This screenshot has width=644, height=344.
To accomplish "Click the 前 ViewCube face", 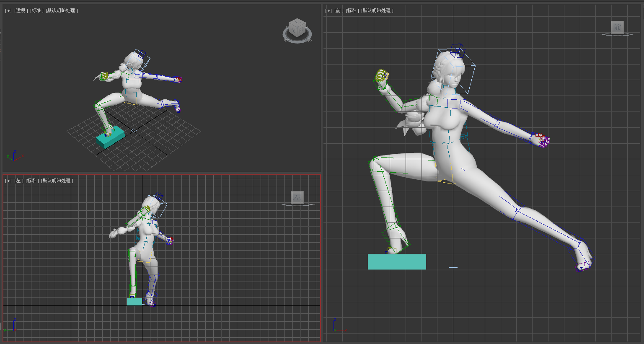I will (x=617, y=28).
